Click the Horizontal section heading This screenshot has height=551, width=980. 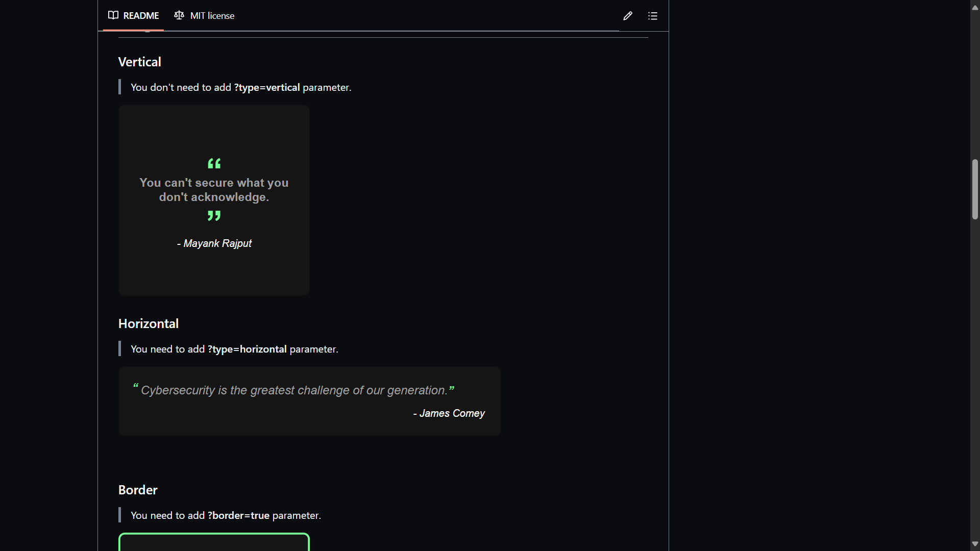[x=149, y=323]
